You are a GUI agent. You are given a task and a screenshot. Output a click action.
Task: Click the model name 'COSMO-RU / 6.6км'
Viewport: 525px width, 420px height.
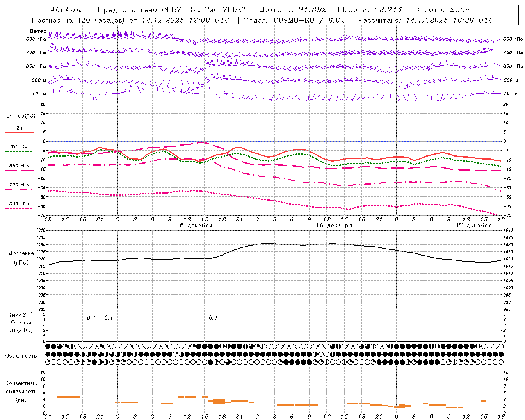coord(311,20)
